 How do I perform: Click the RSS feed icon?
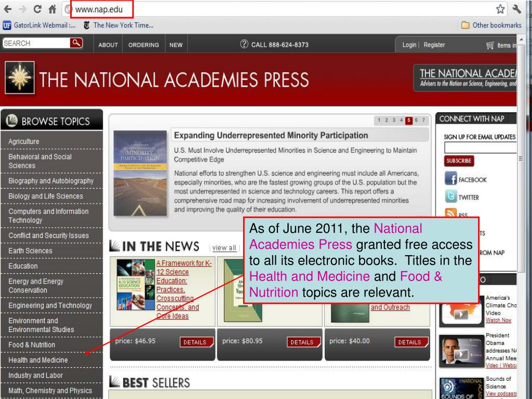[x=450, y=212]
